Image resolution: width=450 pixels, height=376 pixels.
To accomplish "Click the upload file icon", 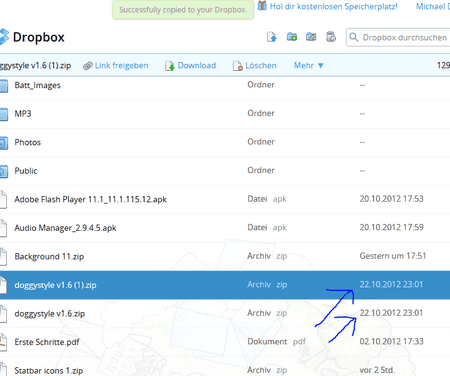I will pos(272,37).
